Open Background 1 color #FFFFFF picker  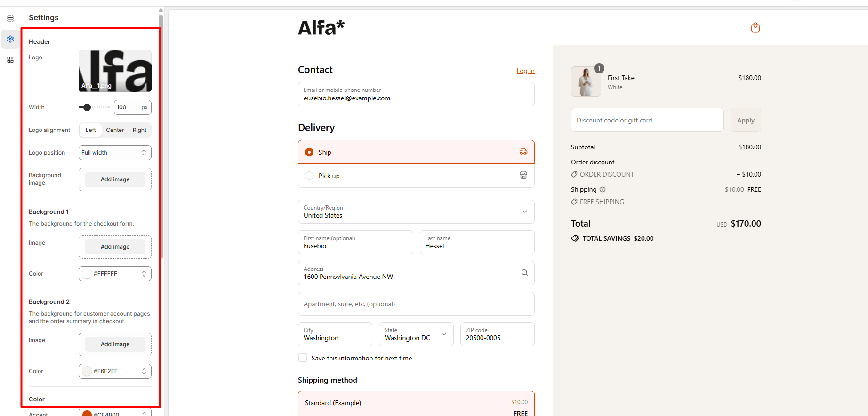115,274
